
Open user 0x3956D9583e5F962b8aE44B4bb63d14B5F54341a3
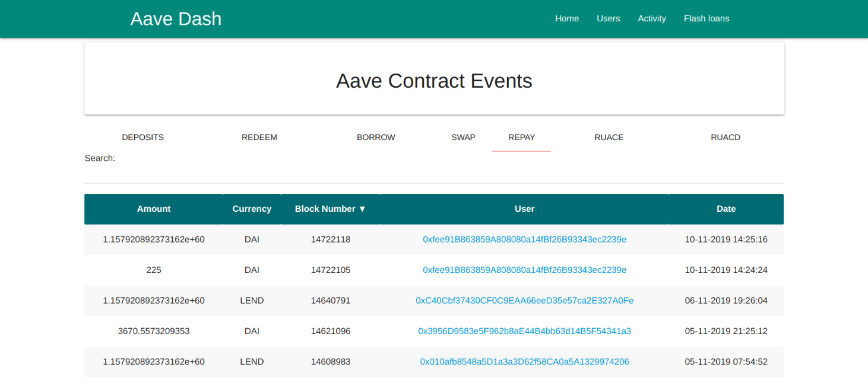click(x=524, y=331)
